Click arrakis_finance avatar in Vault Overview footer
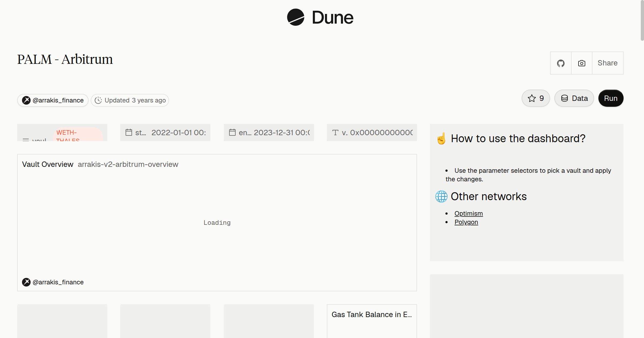 pyautogui.click(x=26, y=282)
